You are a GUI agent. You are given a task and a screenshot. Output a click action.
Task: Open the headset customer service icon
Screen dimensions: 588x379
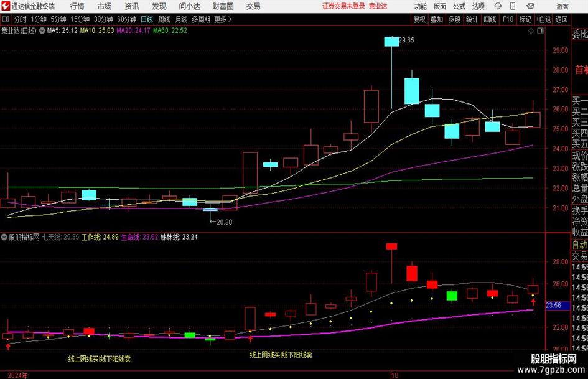tap(498, 6)
